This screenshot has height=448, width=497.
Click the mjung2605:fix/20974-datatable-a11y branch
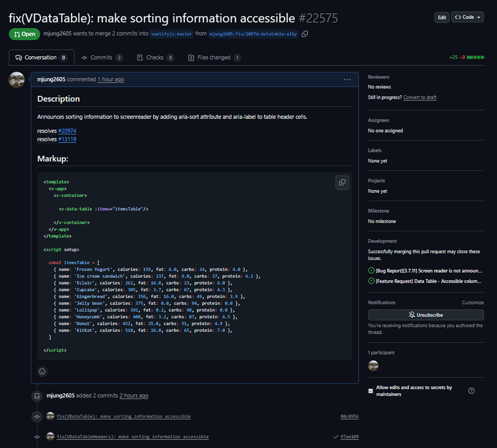click(253, 34)
